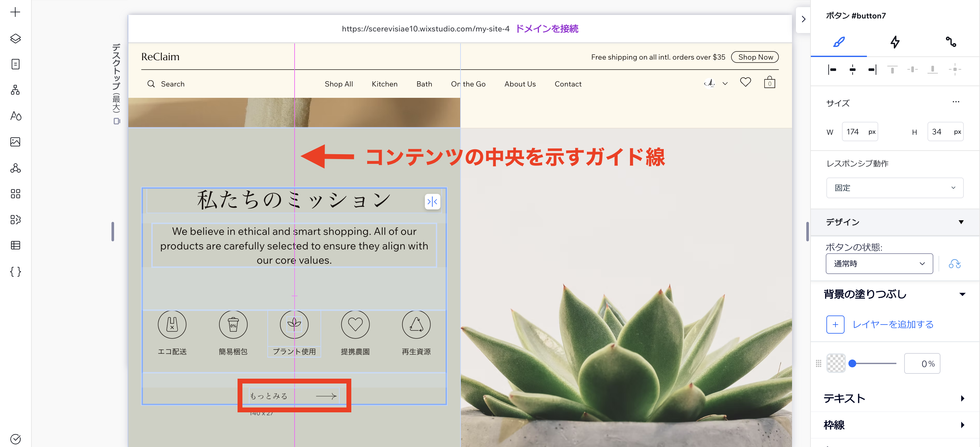This screenshot has height=447, width=980.
Task: Open the Pages panel icon
Action: 15,64
